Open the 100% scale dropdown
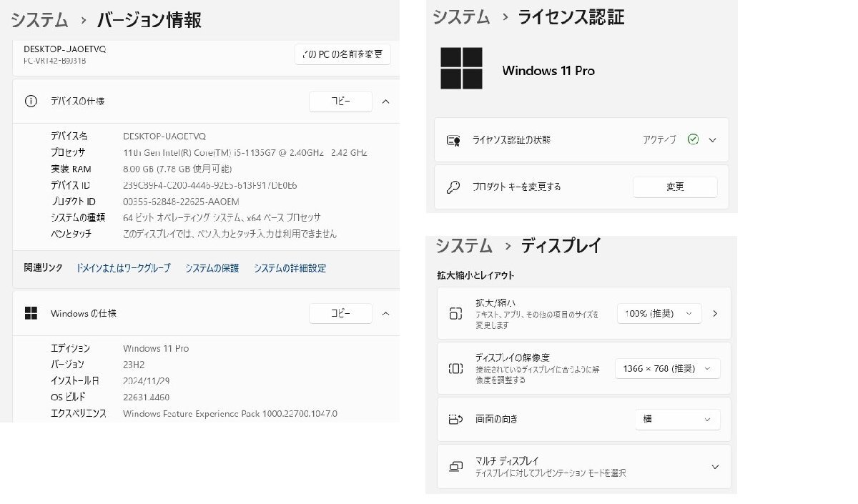Screen dimensions: 858x504 [x=659, y=313]
